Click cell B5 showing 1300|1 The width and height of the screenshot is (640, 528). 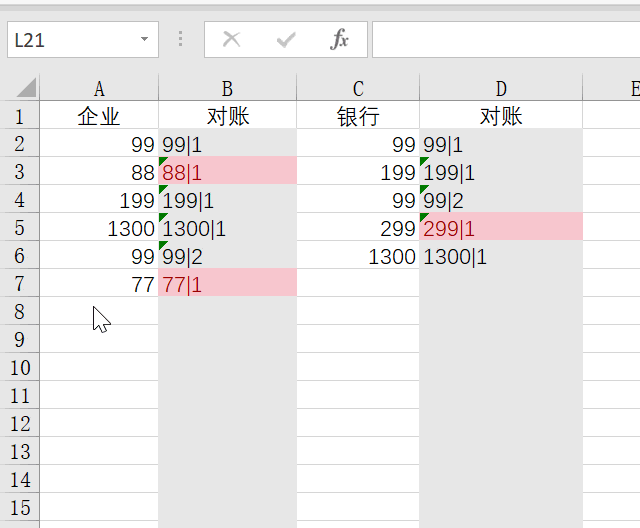pyautogui.click(x=227, y=227)
